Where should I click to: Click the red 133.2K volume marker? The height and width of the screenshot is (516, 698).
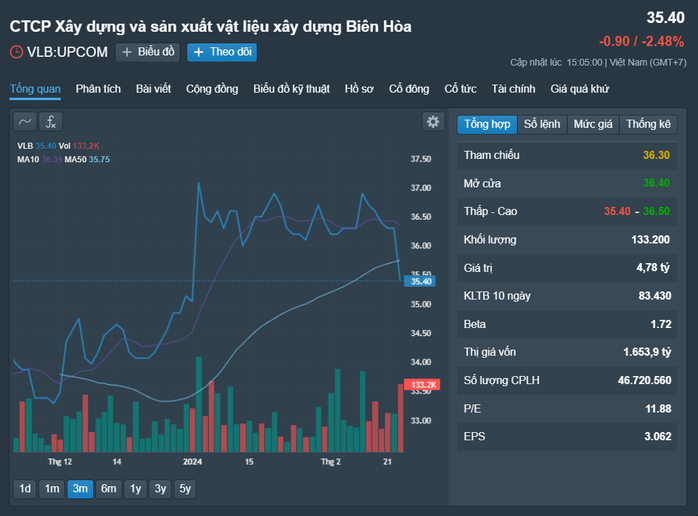pos(422,385)
